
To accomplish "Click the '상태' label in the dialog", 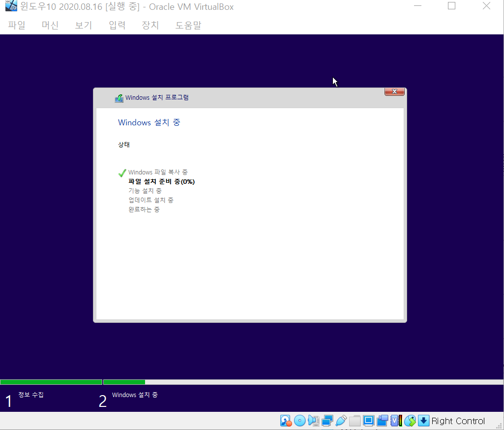I will pyautogui.click(x=124, y=144).
